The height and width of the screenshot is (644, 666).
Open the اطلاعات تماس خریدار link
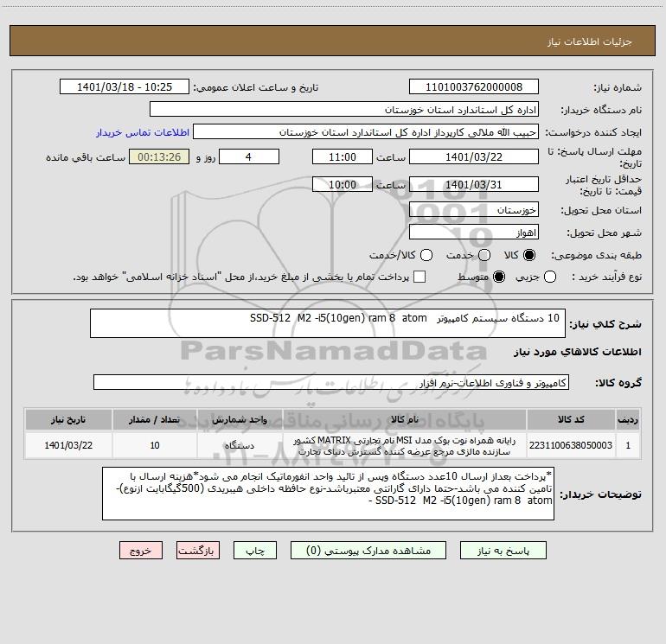tap(143, 132)
